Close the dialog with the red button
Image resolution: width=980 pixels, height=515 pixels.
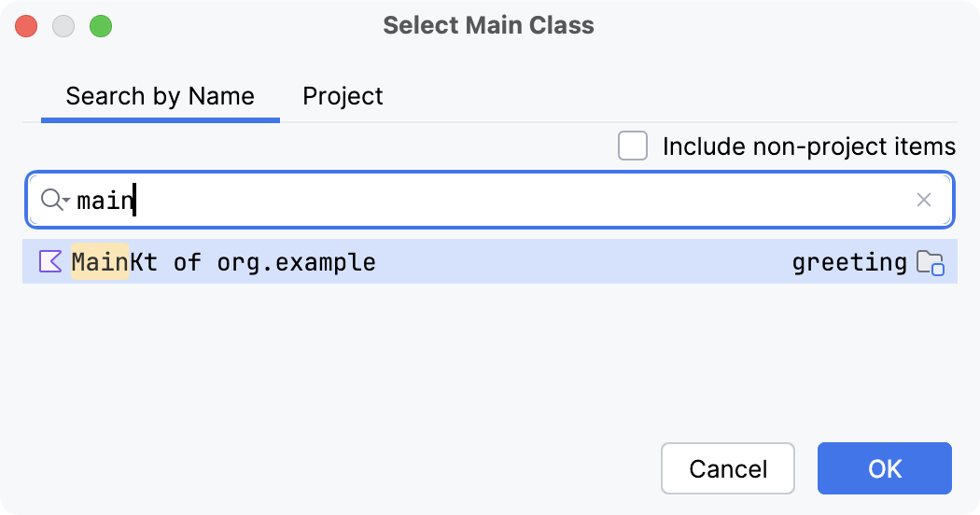[26, 26]
